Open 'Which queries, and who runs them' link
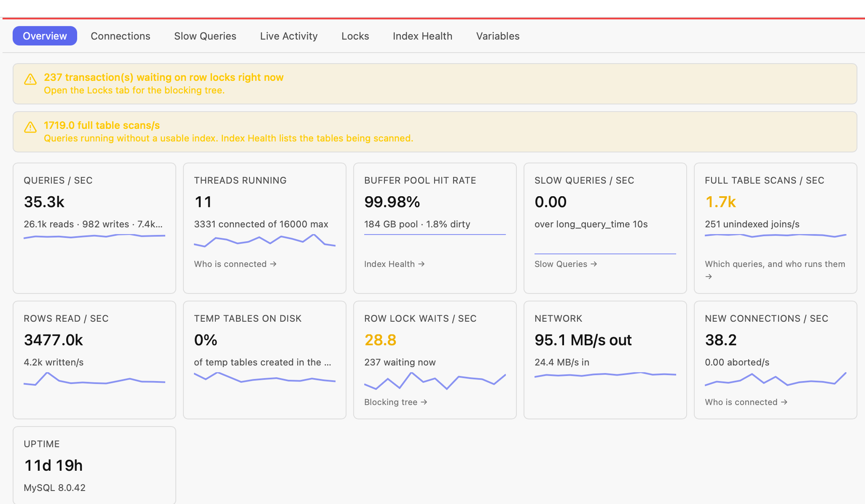 coord(775,270)
